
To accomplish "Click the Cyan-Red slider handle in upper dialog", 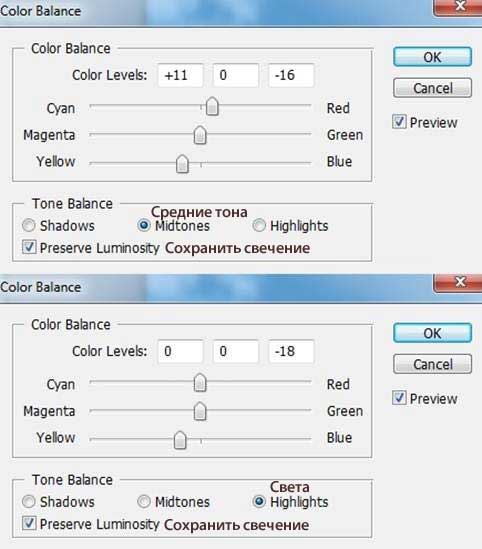I will click(212, 106).
